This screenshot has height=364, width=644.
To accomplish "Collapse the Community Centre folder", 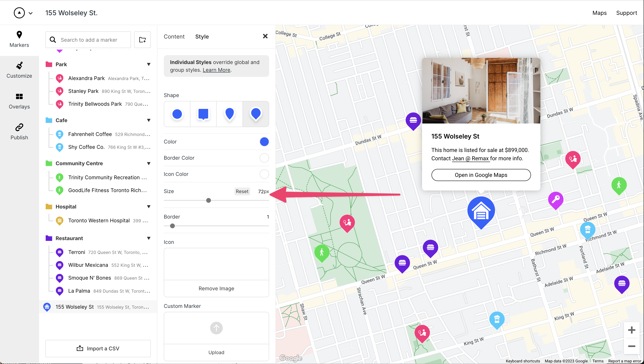I will point(149,163).
